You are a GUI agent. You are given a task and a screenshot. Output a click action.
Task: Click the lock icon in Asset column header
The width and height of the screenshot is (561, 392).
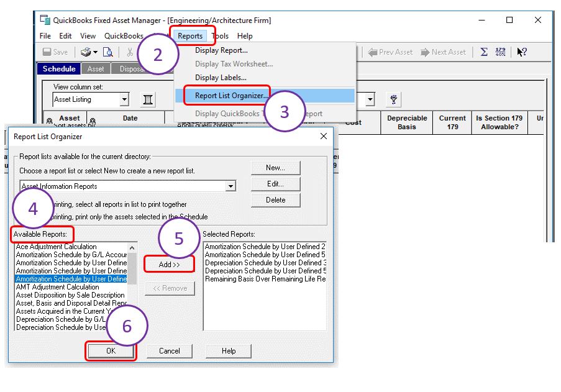49,121
